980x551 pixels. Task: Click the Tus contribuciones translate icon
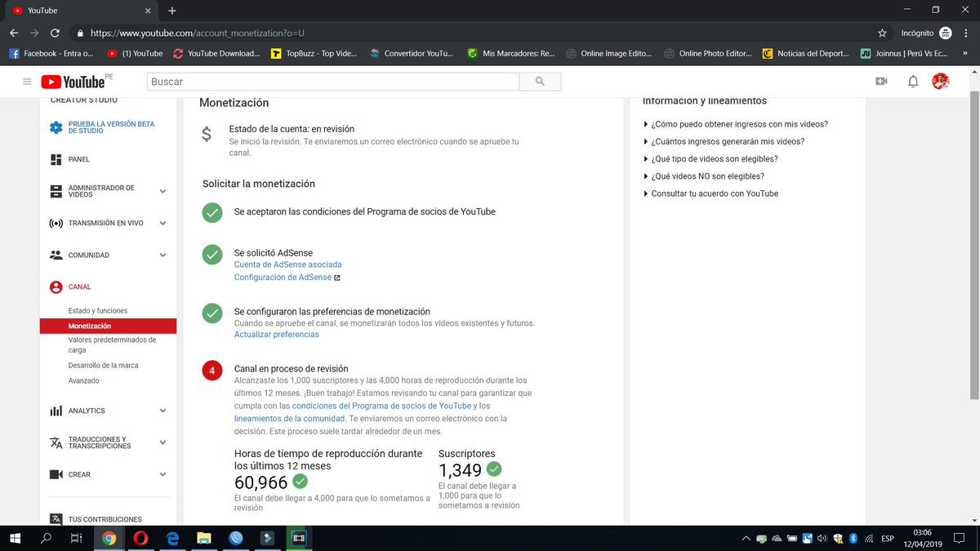pos(56,519)
